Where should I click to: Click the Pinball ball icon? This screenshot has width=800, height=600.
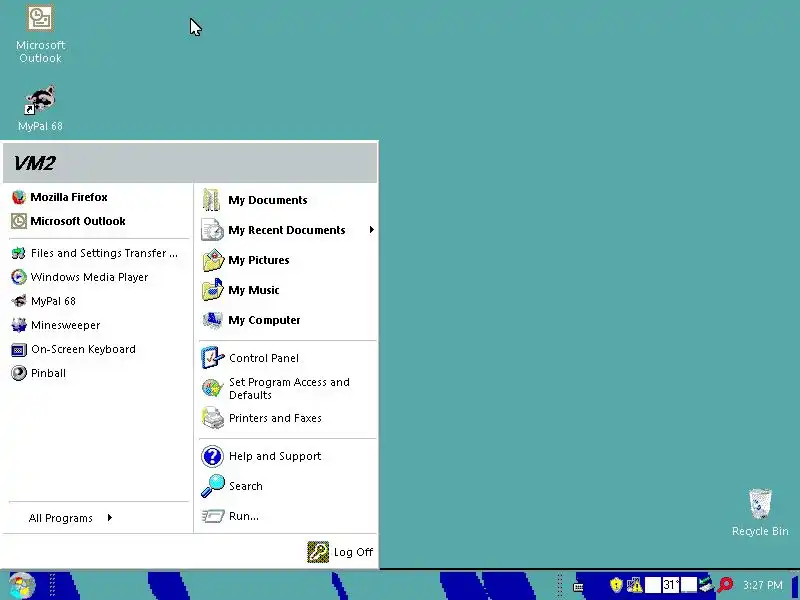click(x=19, y=373)
